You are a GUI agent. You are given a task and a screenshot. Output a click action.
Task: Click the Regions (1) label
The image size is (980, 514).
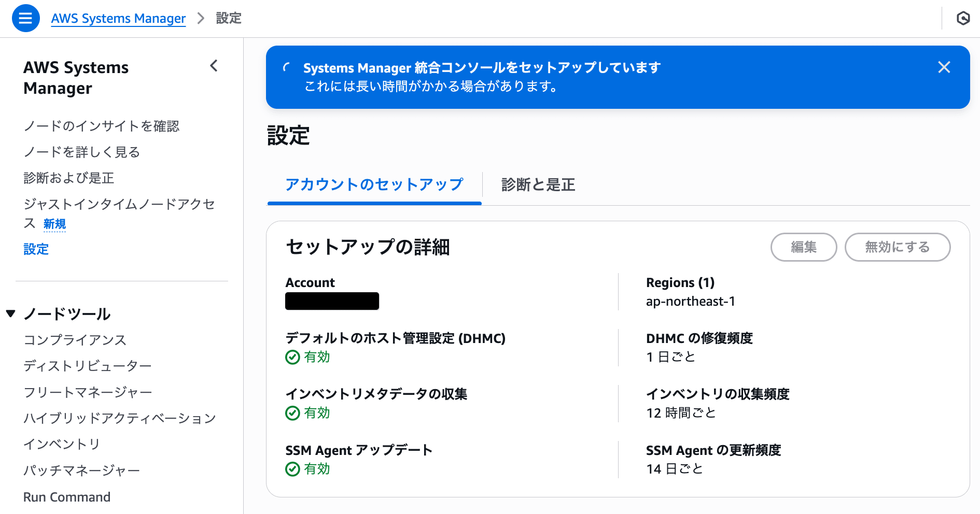(680, 283)
